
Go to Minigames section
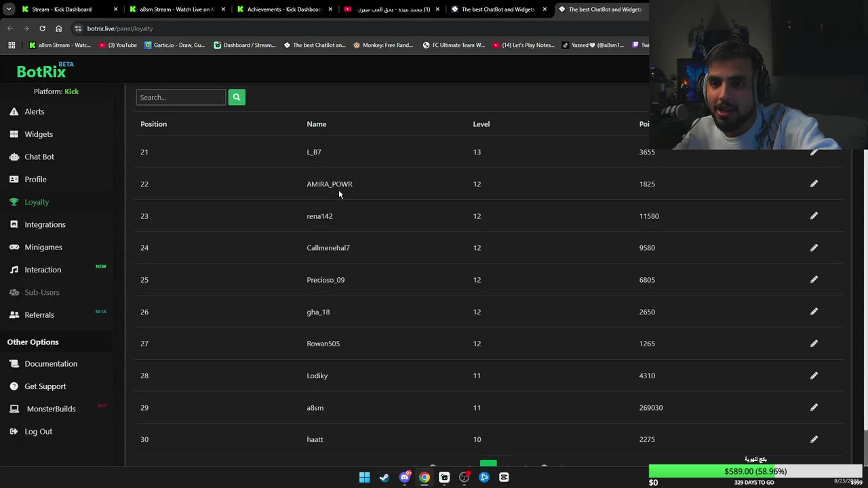(43, 247)
